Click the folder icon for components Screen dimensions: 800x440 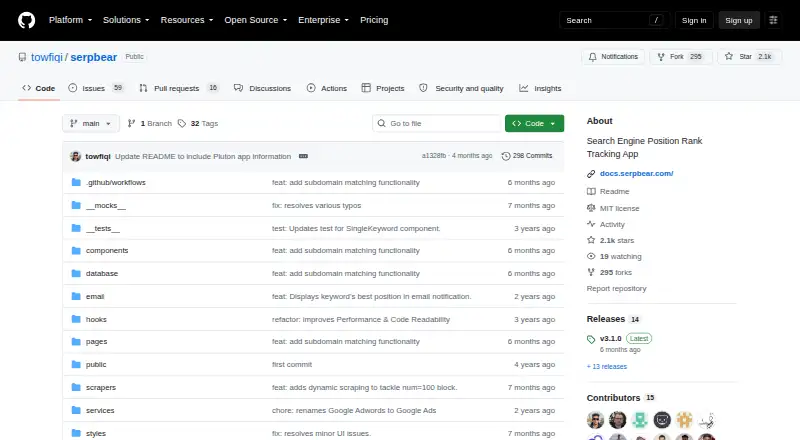point(76,251)
